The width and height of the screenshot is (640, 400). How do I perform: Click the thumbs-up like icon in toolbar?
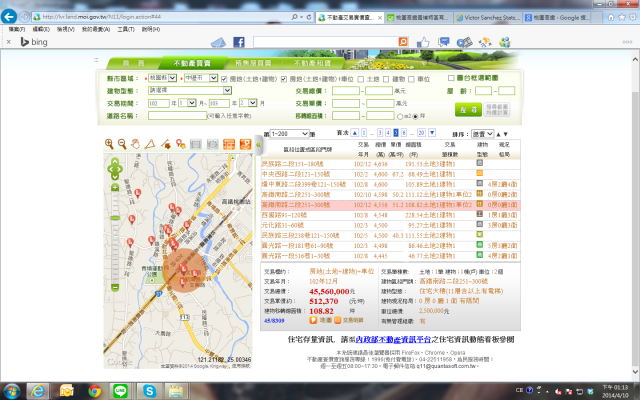423,42
